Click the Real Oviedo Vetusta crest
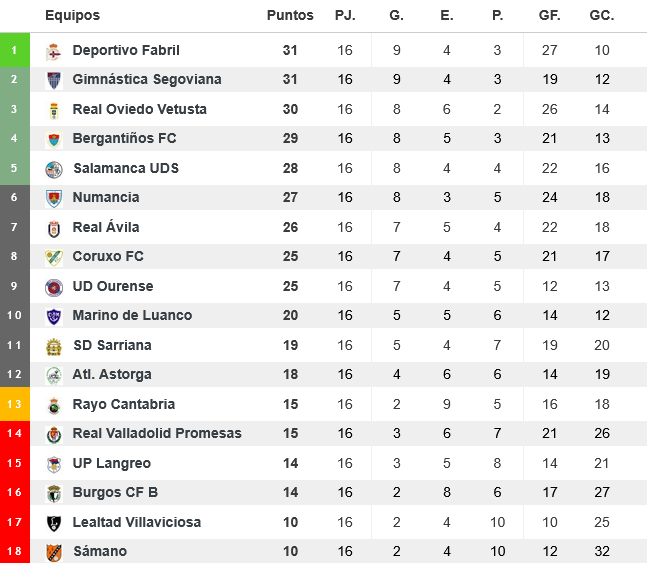The image size is (647, 563). click(x=54, y=109)
